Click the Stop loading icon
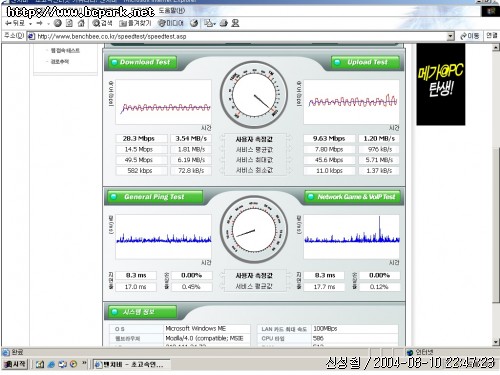The height and width of the screenshot is (375, 500). 58,23
